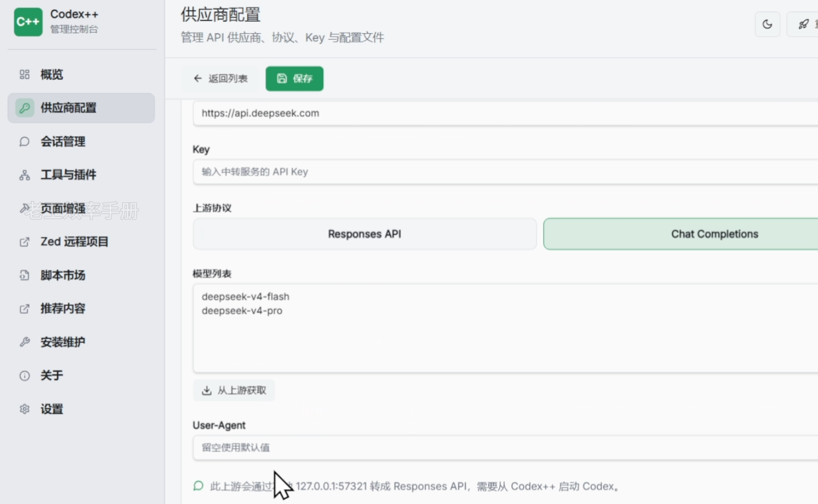Click the rocket launch button
818x504 pixels.
coord(803,24)
